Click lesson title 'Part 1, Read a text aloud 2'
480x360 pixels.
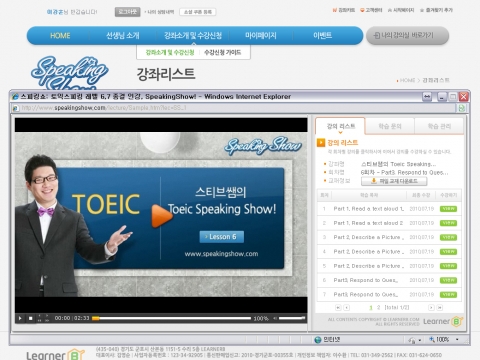coord(368,223)
